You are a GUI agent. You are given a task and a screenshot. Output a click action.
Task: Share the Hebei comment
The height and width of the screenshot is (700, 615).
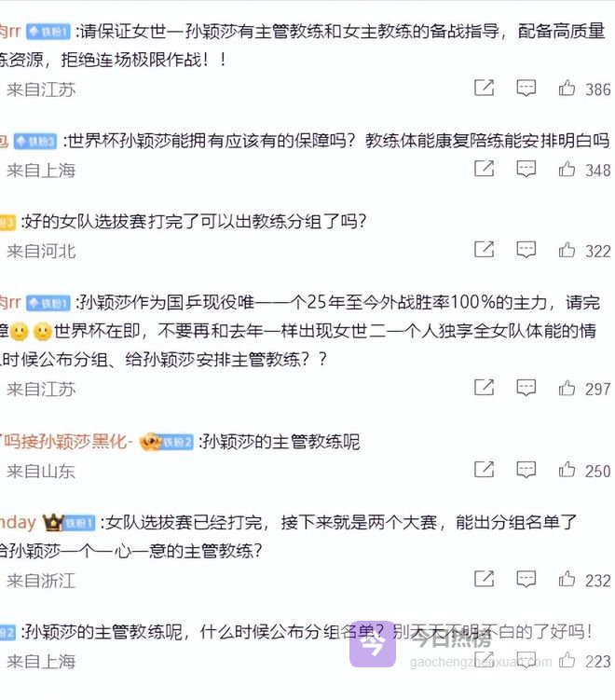(485, 250)
